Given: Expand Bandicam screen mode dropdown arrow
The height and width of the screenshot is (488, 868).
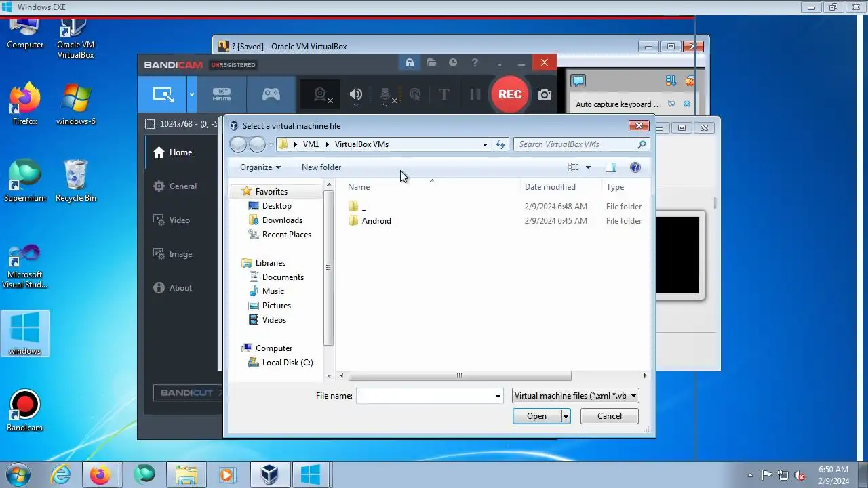Looking at the screenshot, I should 192,94.
